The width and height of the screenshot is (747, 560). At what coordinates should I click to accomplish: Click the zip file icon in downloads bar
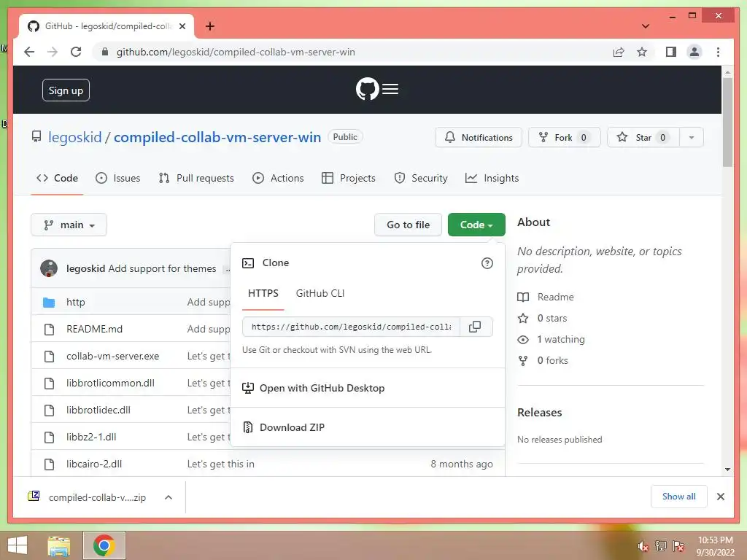(34, 496)
